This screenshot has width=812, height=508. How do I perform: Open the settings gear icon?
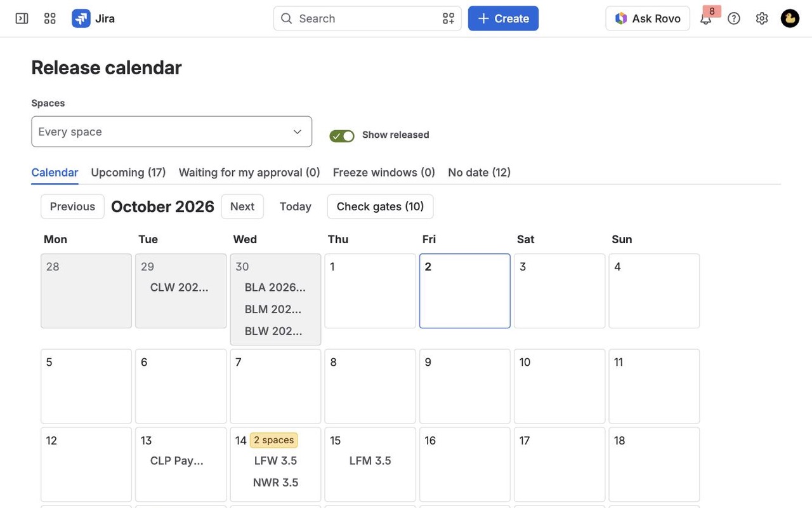(x=762, y=18)
